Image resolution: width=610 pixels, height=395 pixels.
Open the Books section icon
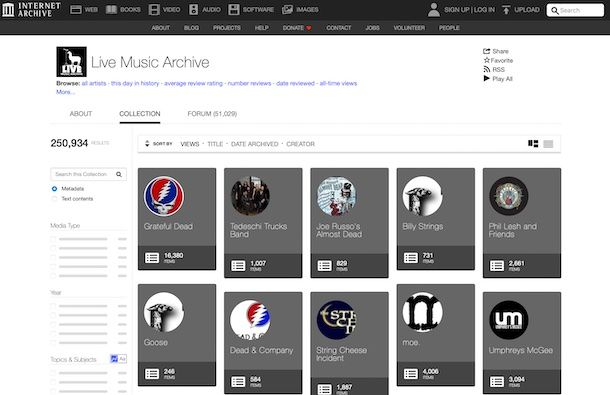click(x=112, y=10)
